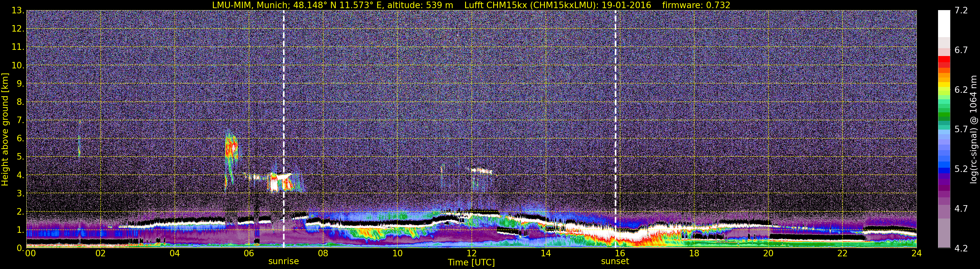Click the time axis tick '14'
Screen dimensions: 980x269
tap(545, 253)
